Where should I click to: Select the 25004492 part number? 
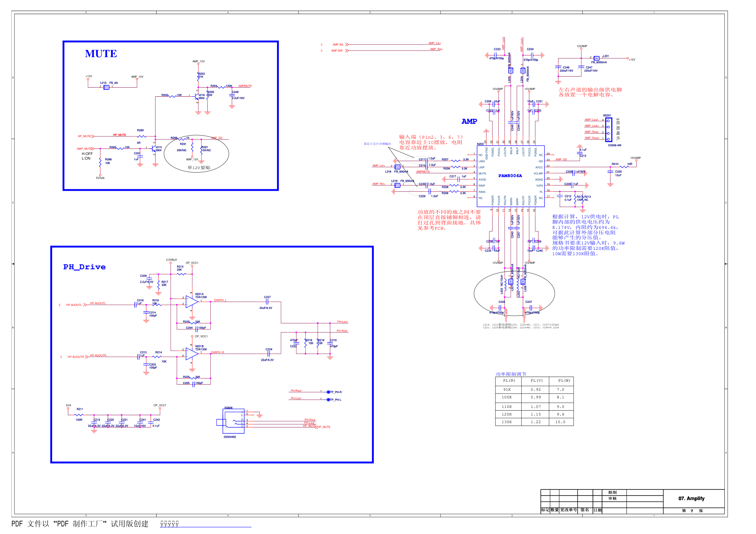click(x=230, y=437)
